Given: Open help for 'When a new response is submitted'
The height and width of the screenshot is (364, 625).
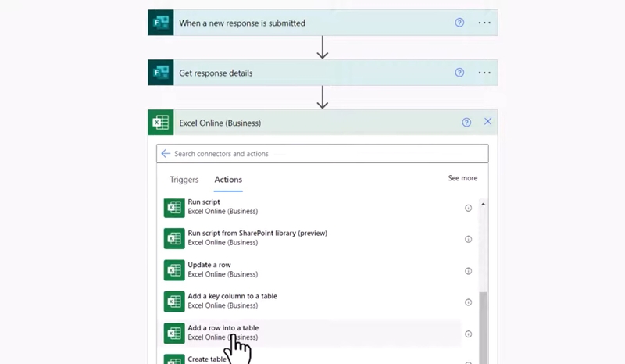Looking at the screenshot, I should pos(459,23).
